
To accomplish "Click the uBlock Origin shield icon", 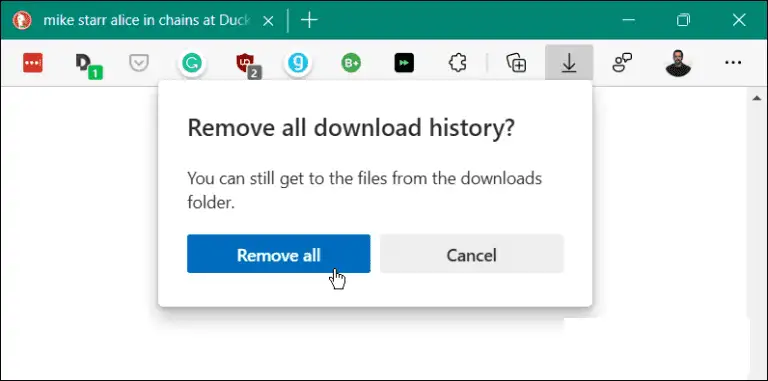I will [x=248, y=66].
